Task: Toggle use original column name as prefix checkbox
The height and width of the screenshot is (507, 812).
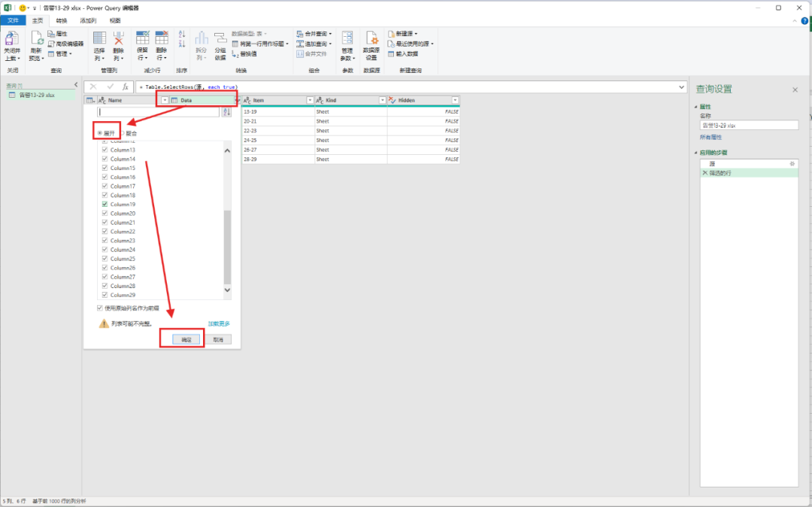Action: [x=100, y=308]
